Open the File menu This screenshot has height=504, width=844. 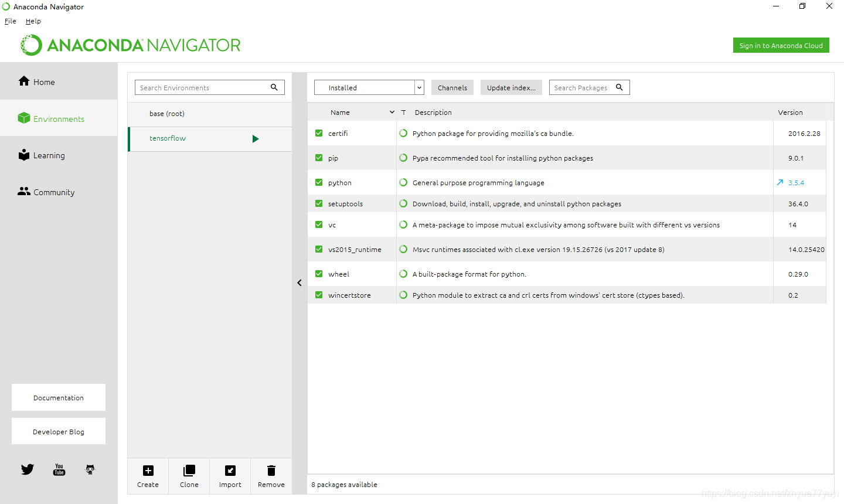pyautogui.click(x=11, y=21)
